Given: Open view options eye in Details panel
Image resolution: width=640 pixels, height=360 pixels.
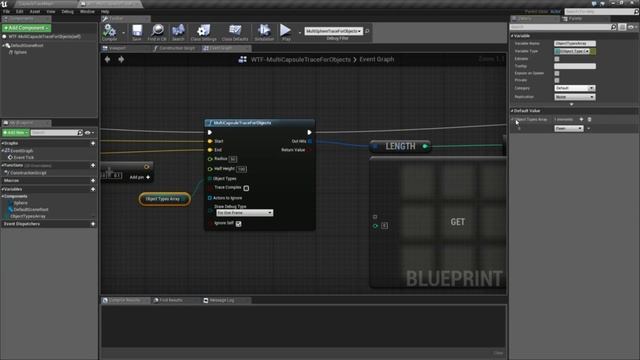Looking at the screenshot, I should point(633,27).
